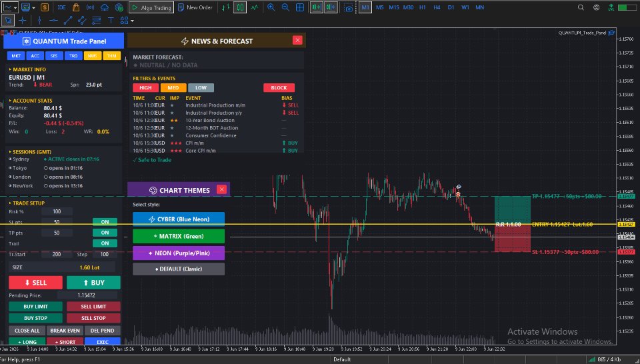Toggle chart auto scroll icon
Image resolution: width=640 pixels, height=364 pixels.
(316, 7)
